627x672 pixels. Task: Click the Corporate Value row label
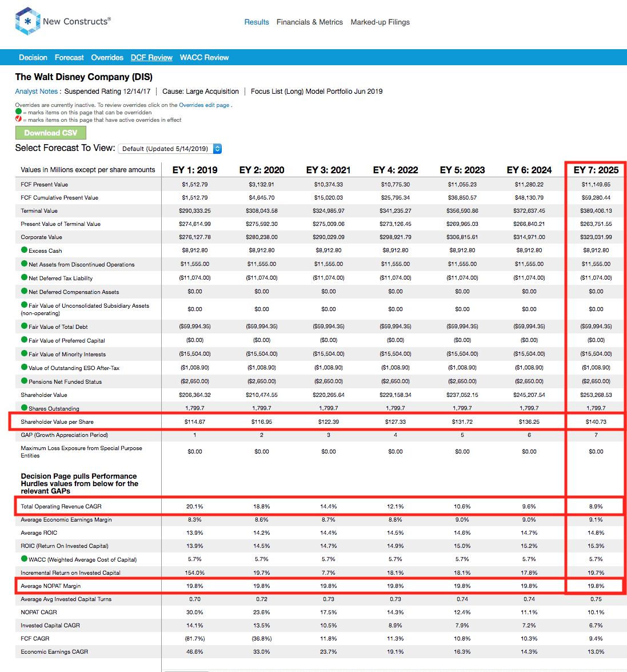pos(41,237)
